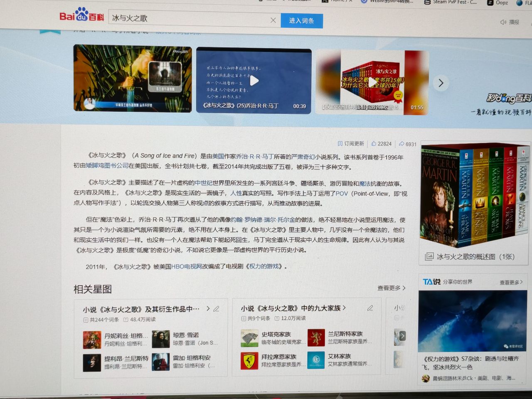Show next videos with the carousel arrow
This screenshot has height=399, width=532.
[441, 83]
